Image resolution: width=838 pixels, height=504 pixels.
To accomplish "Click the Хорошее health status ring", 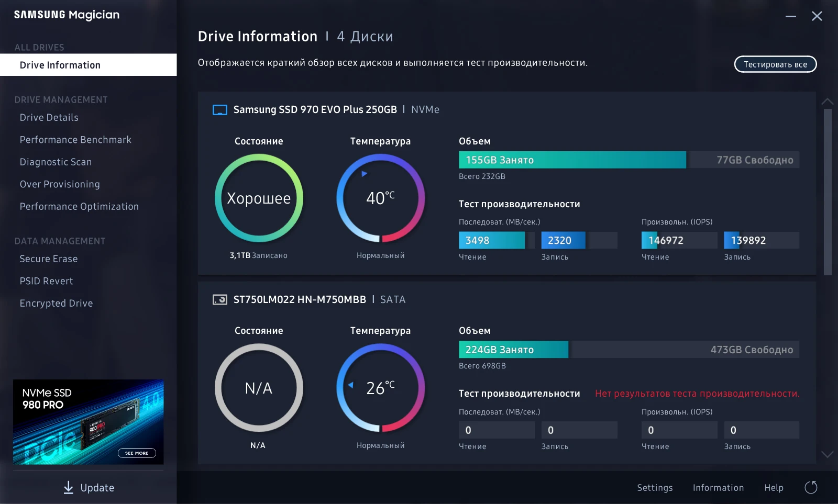I will point(259,198).
